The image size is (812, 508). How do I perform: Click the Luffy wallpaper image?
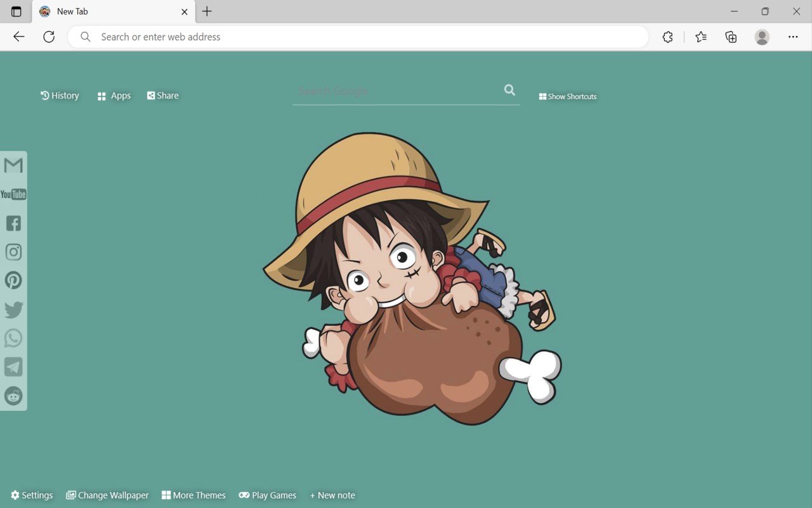coord(412,278)
